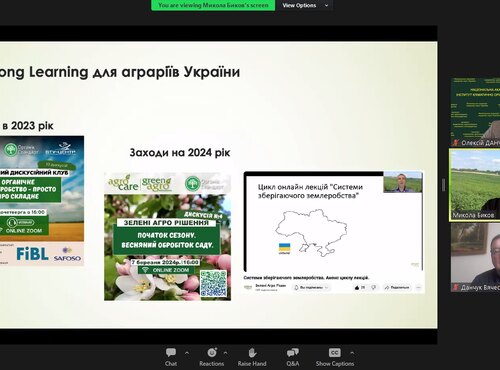Expand the Reactions options chevron

(x=226, y=352)
